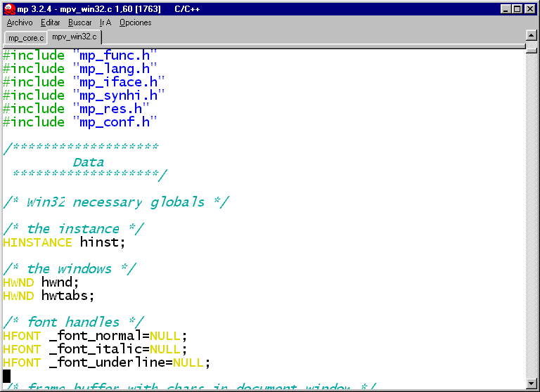540x392 pixels.
Task: Select the mpv_win32.c tab
Action: tap(75, 37)
